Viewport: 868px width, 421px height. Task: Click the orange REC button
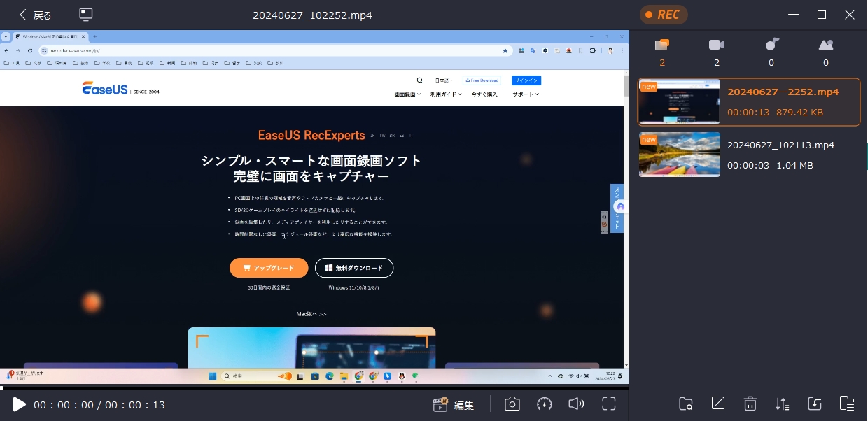(x=664, y=14)
